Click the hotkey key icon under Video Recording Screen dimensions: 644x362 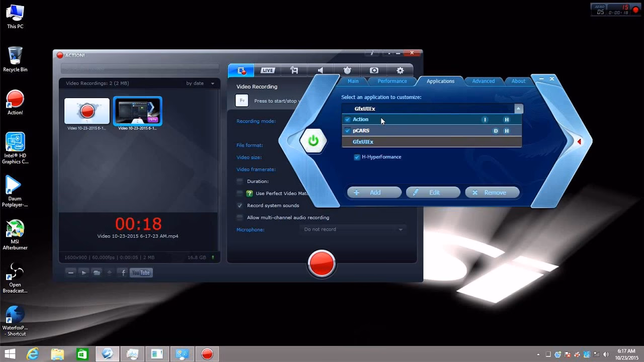click(x=242, y=101)
